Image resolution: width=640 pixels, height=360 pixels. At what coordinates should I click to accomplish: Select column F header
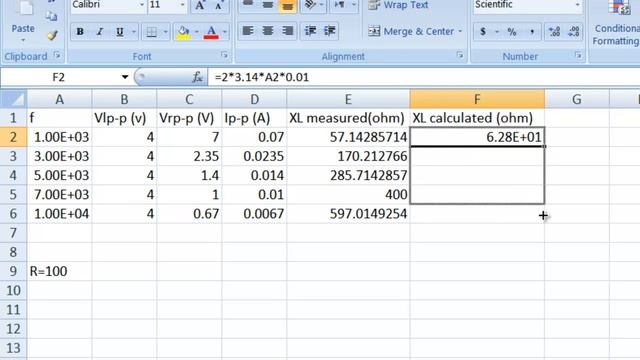477,99
